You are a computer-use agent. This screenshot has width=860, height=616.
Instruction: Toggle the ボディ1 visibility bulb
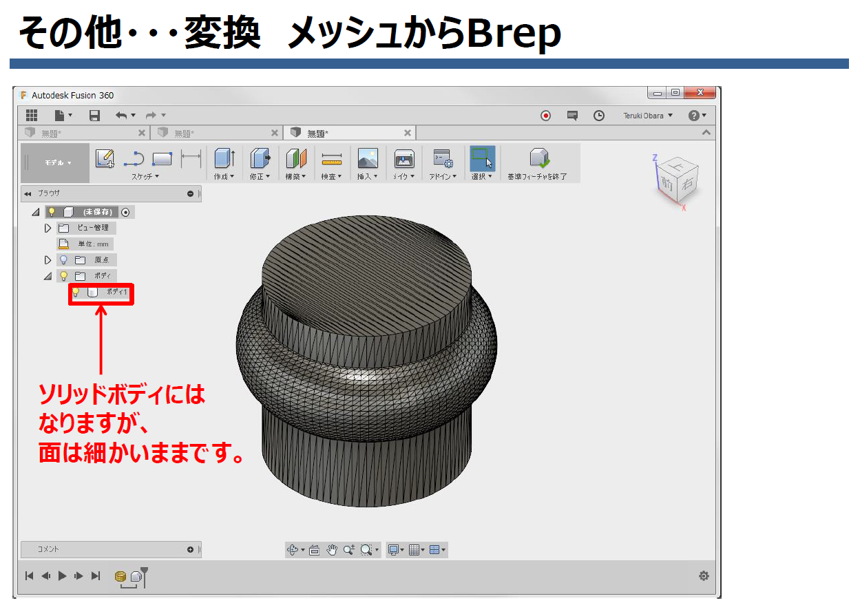click(x=76, y=293)
